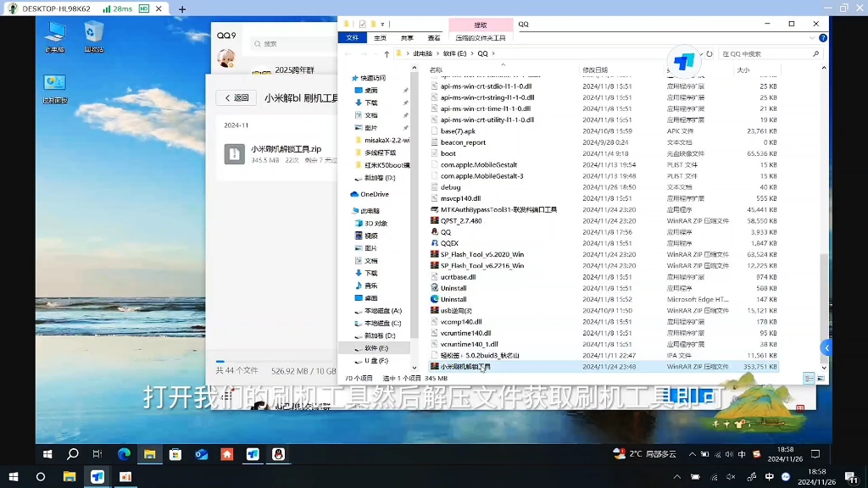Open the 查看 ribbon tab
Viewport: 868px width, 488px height.
click(434, 38)
